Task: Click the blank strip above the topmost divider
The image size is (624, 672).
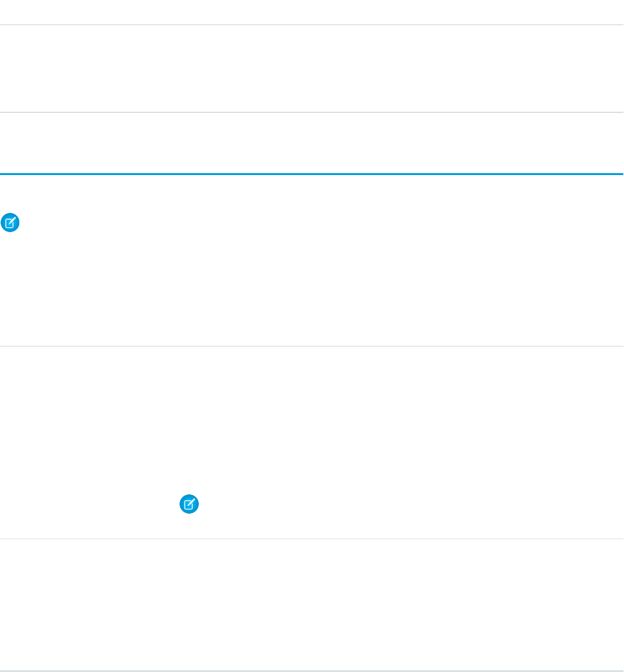Action: (x=312, y=12)
